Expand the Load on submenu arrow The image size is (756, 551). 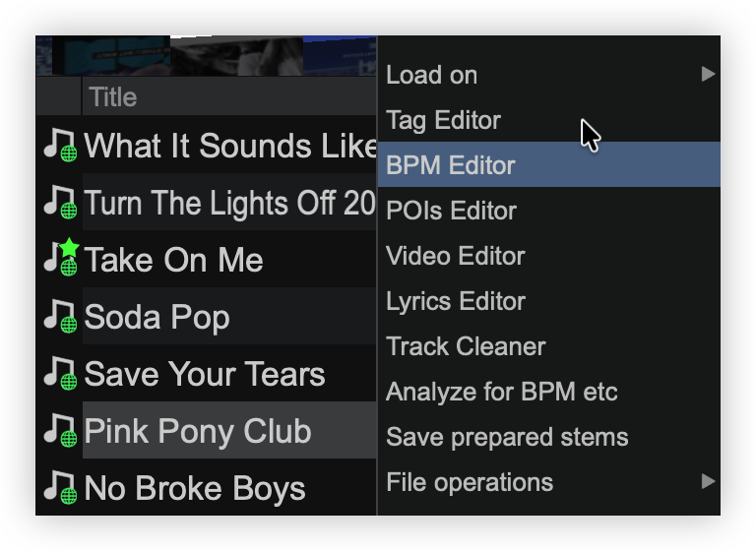pyautogui.click(x=707, y=75)
